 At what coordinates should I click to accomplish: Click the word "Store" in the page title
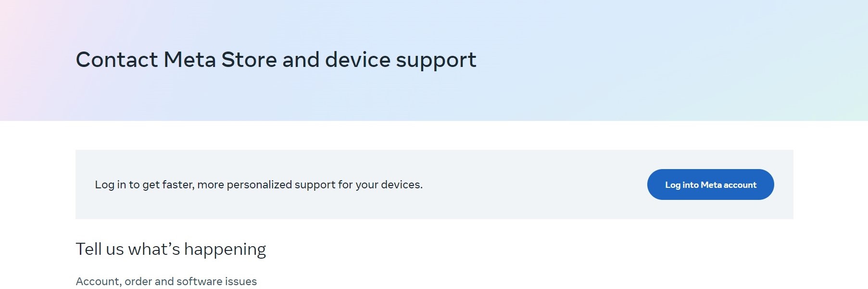click(x=249, y=60)
